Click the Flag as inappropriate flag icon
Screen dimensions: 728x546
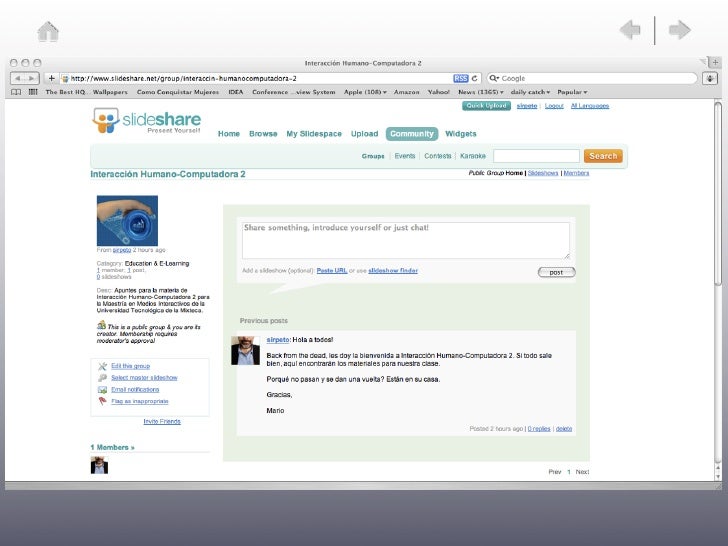pos(103,401)
